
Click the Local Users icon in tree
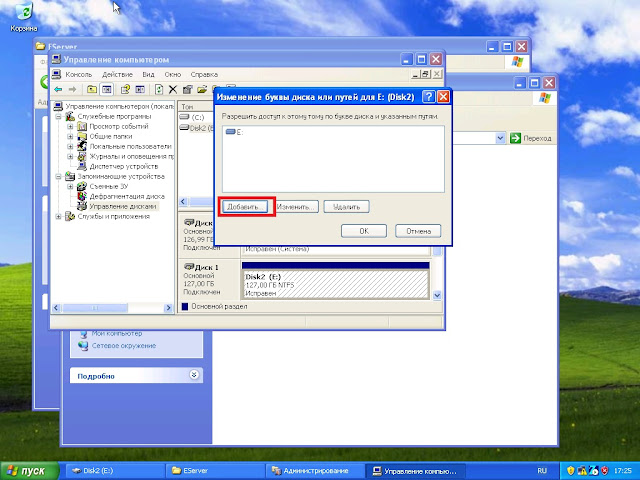(82, 146)
